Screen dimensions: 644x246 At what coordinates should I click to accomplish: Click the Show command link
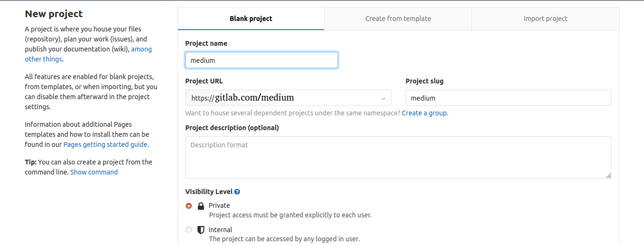(94, 172)
